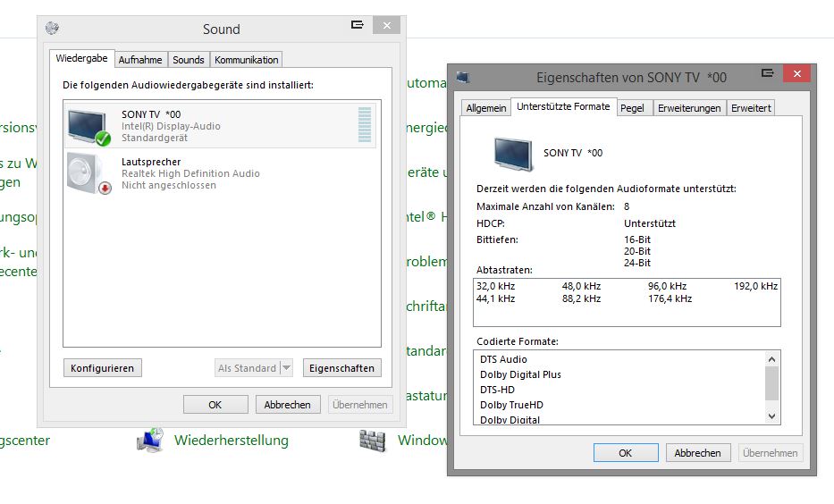Click the Sound dialog title bar speaker icon

tap(52, 29)
